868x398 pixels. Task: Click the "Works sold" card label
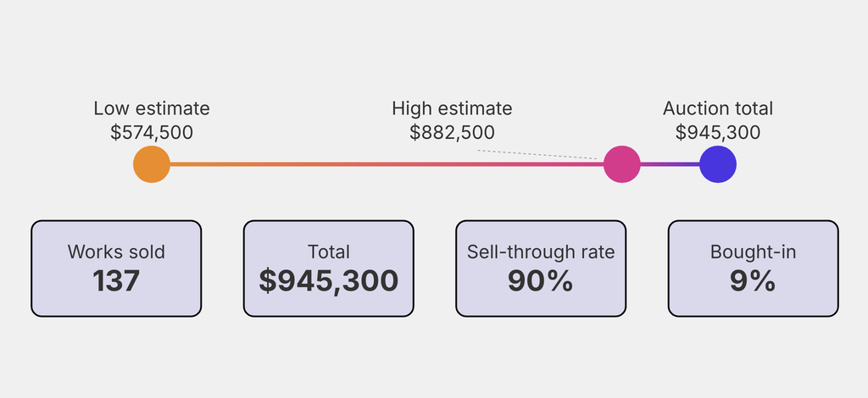tap(116, 252)
